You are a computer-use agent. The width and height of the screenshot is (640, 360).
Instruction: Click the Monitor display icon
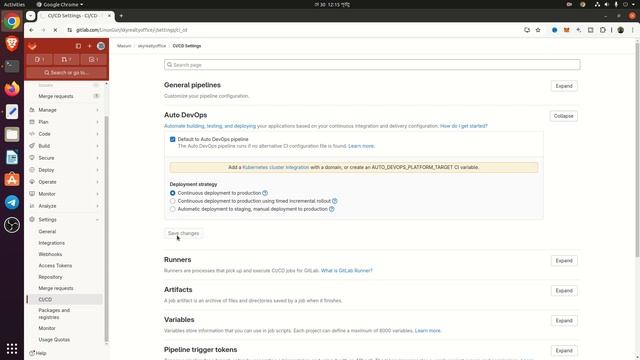[x=32, y=194]
